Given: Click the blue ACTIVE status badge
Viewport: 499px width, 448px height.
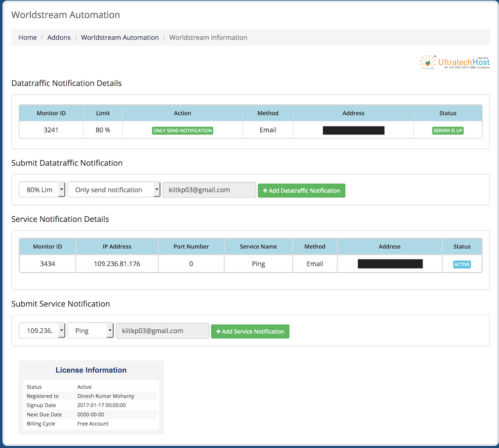Looking at the screenshot, I should [x=462, y=264].
